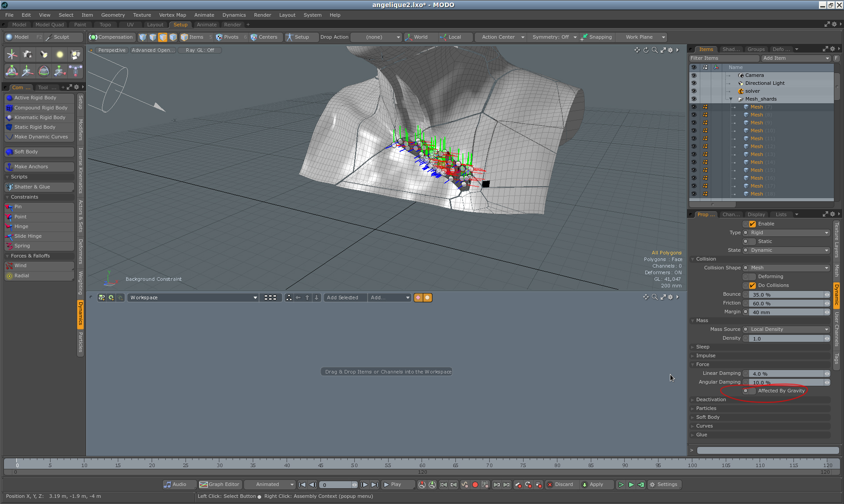
Task: Select the Rotate tool icon
Action: (x=44, y=71)
